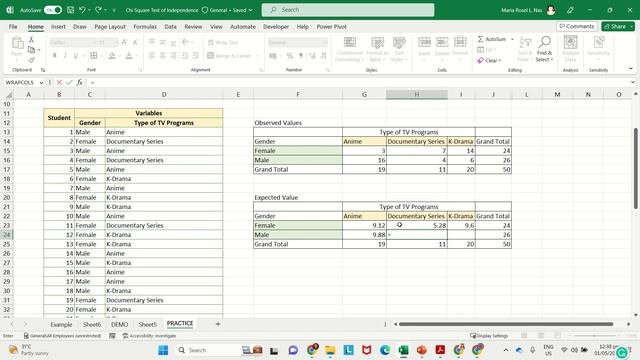This screenshot has width=640, height=360.
Task: Click the Redo arrow icon
Action: [x=98, y=10]
